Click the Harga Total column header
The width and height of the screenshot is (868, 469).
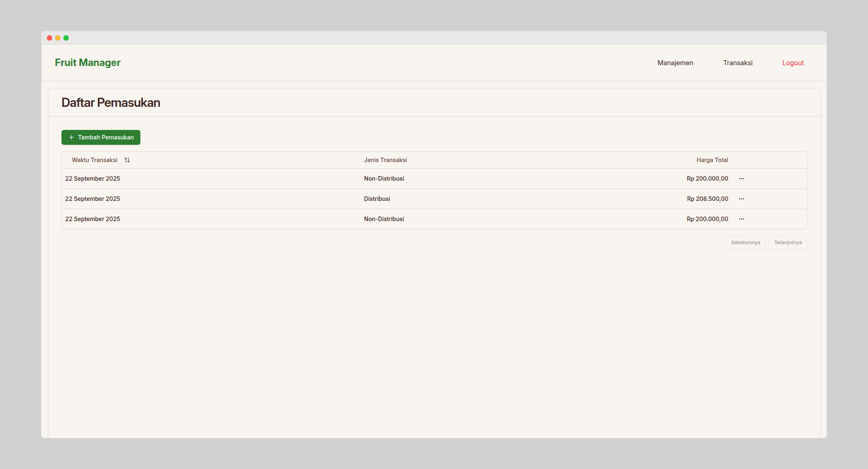[x=712, y=160]
